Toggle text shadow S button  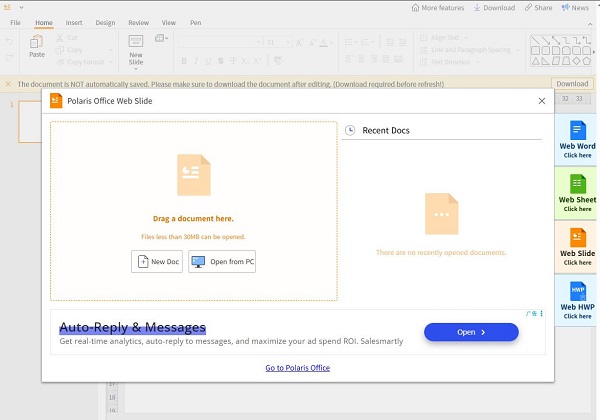220,61
